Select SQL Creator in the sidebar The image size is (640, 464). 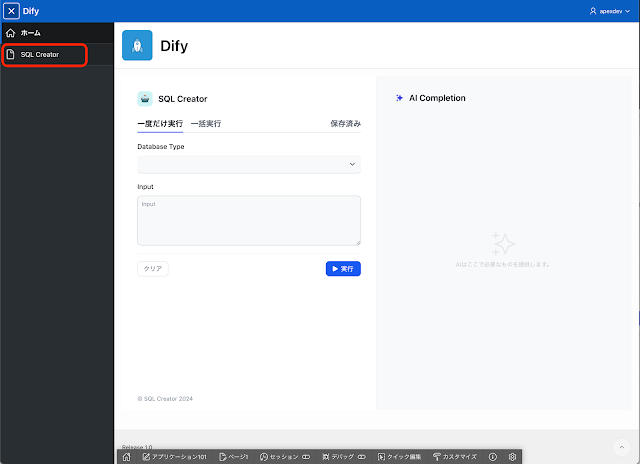[x=57, y=55]
